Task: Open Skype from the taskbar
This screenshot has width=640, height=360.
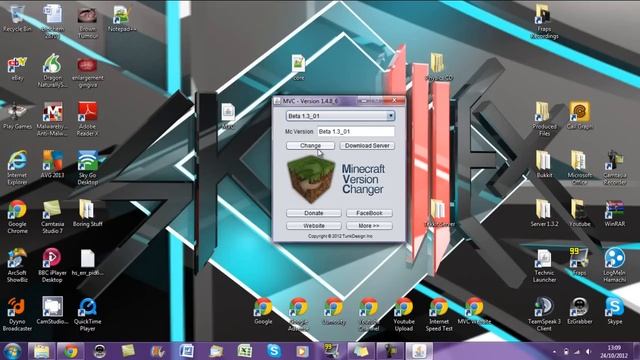Action: coord(274,351)
